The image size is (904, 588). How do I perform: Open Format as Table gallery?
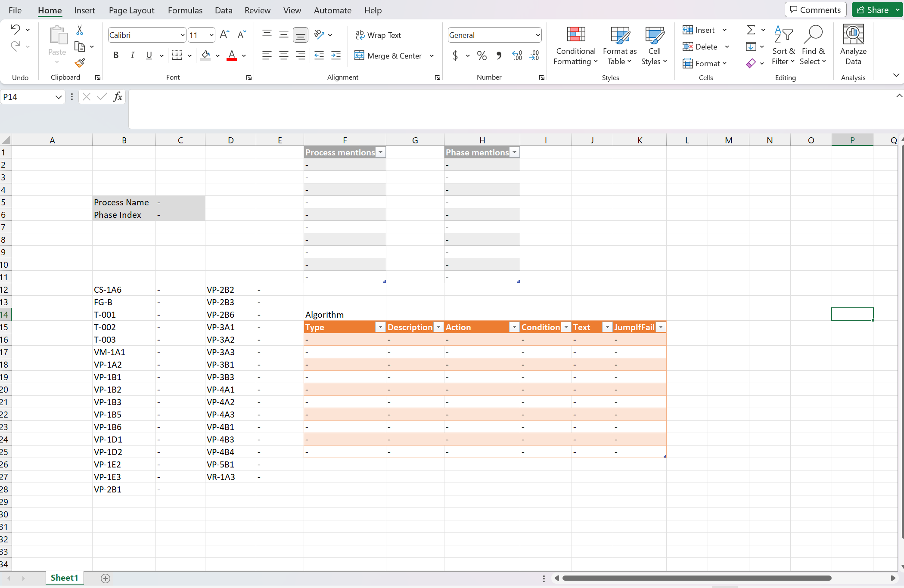coord(620,46)
